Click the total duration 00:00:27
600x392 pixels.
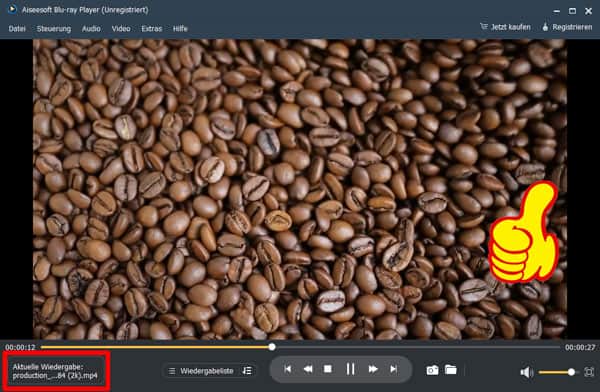click(x=580, y=348)
